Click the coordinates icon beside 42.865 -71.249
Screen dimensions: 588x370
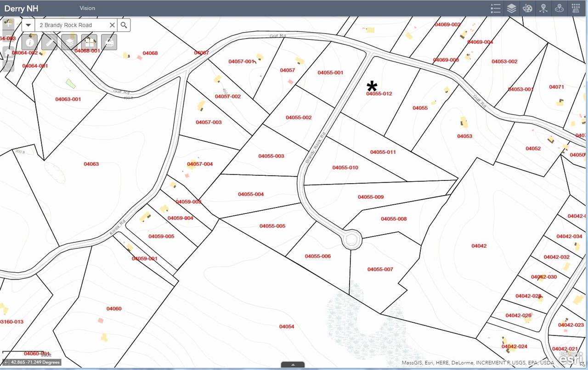(6, 362)
